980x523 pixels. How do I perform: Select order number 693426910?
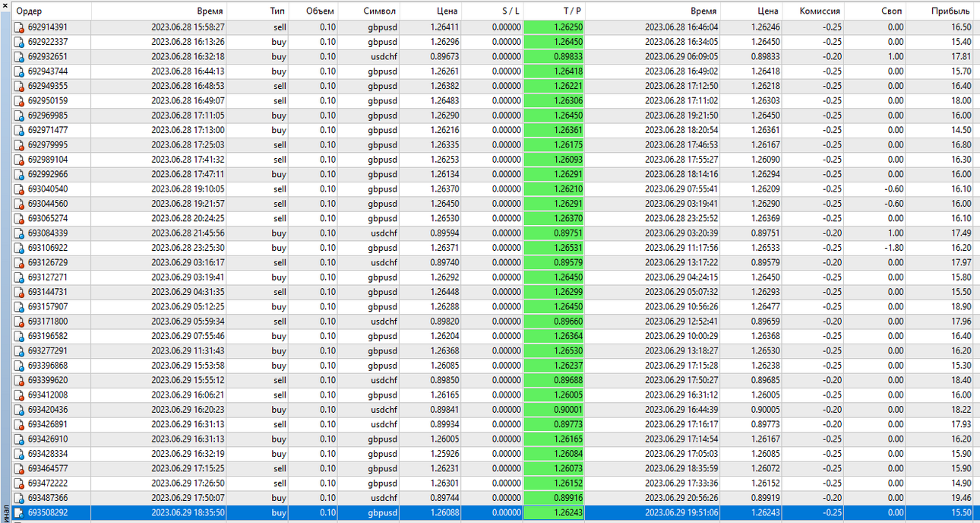point(48,439)
